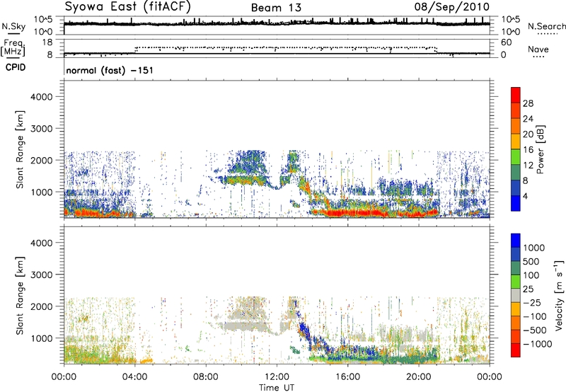
Task: Click the "Slant Range [km]" label of Velocity panel
Action: (20, 296)
